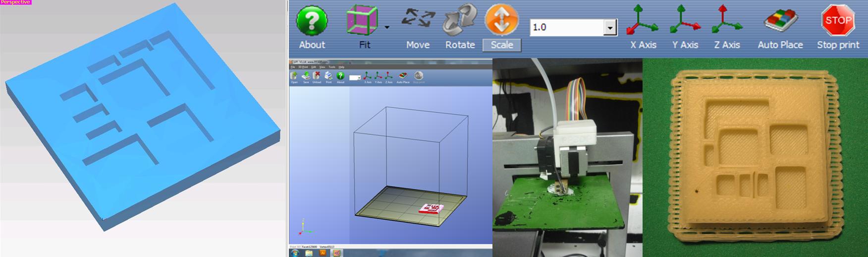Click the large green About question-mark icon
Image resolution: width=868 pixels, height=257 pixels.
tap(312, 21)
